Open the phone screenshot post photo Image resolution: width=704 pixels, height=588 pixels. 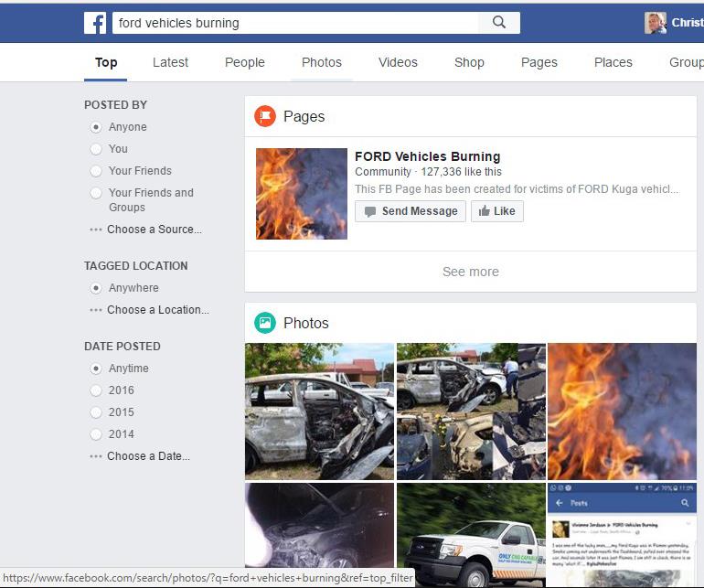coord(623,535)
